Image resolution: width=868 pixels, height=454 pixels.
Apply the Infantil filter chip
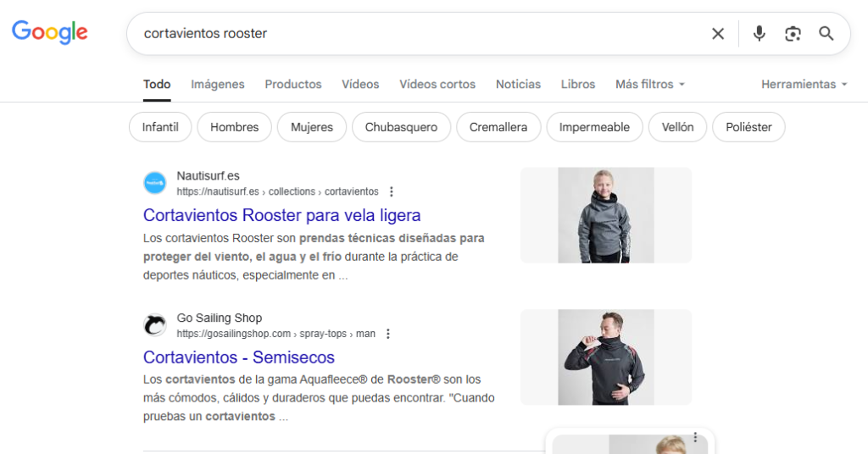tap(160, 127)
